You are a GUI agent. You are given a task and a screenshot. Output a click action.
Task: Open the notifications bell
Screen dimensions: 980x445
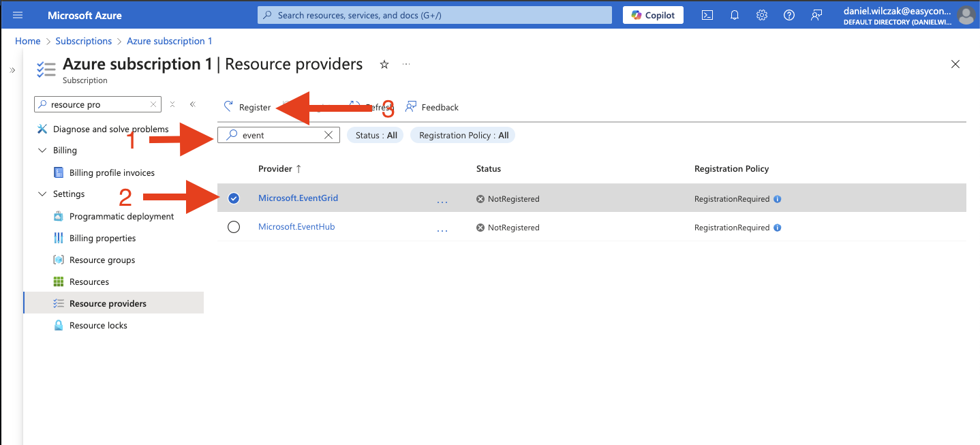click(x=735, y=15)
